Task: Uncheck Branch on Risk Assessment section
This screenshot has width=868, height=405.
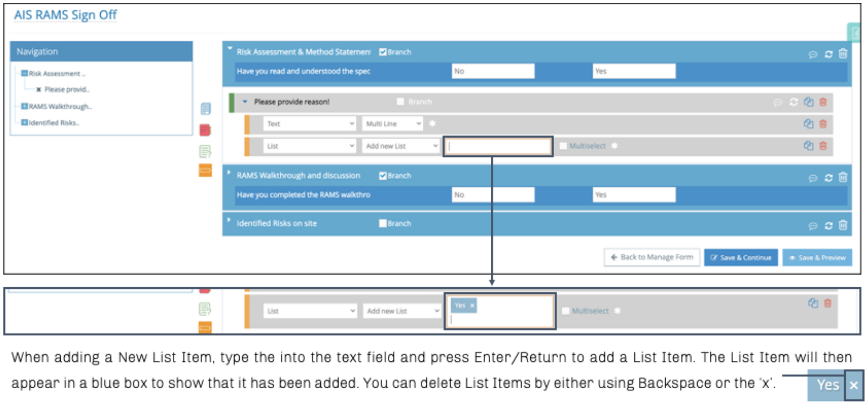Action: [383, 52]
